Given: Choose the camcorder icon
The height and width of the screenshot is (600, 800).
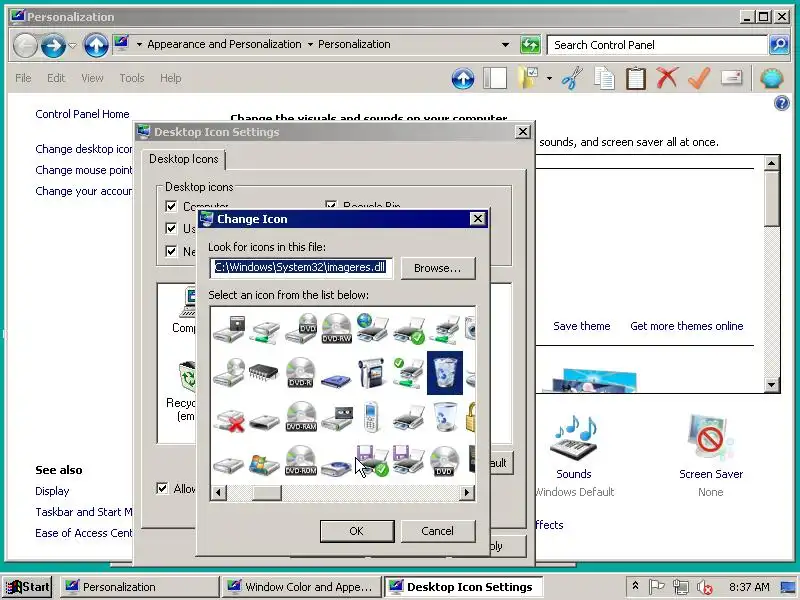Looking at the screenshot, I should pyautogui.click(x=372, y=372).
